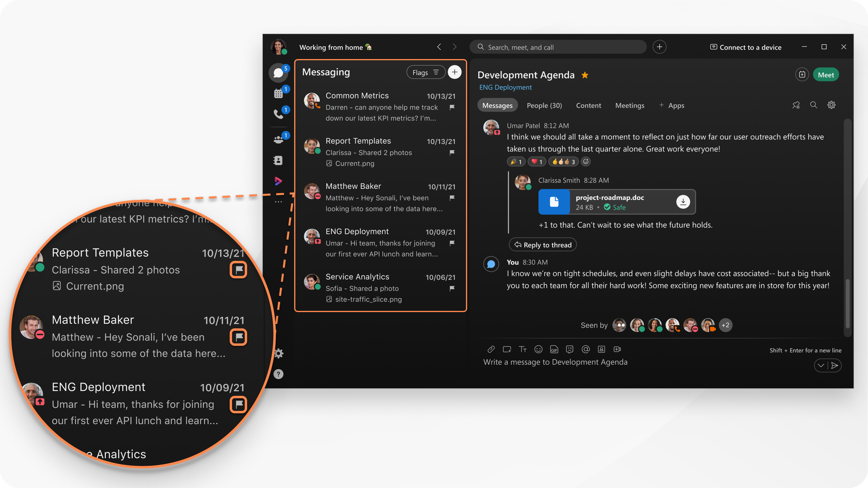Click the screen share icon in toolbar
Viewport: 868px width, 488px height.
click(507, 349)
